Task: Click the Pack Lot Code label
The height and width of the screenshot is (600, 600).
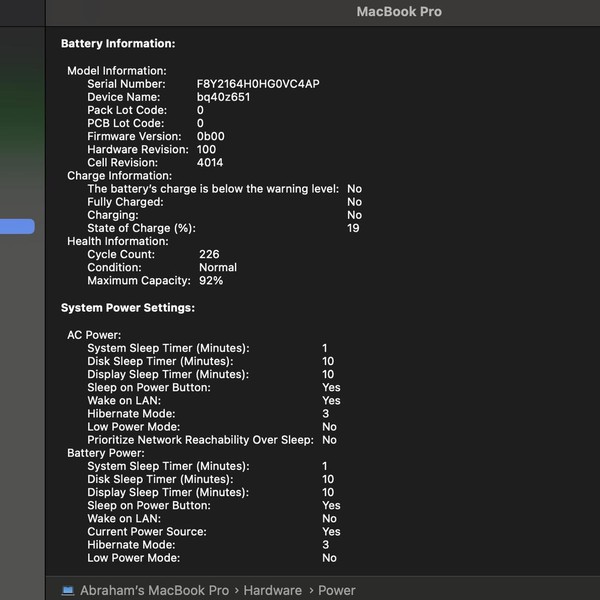Action: tap(127, 110)
